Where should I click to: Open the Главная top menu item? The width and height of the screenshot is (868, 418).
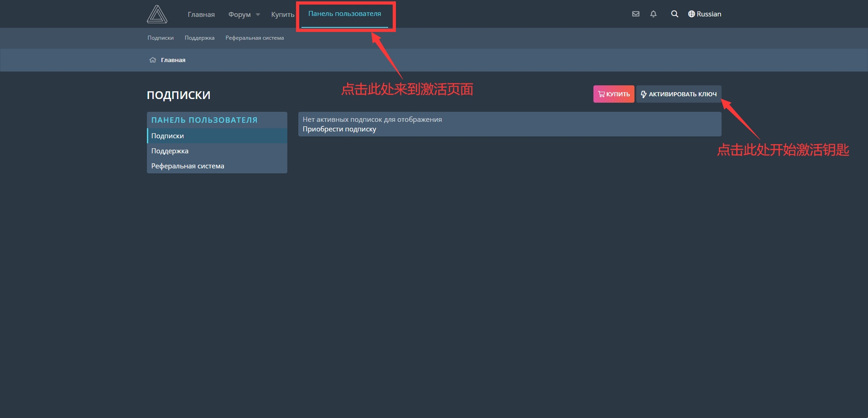(x=201, y=15)
